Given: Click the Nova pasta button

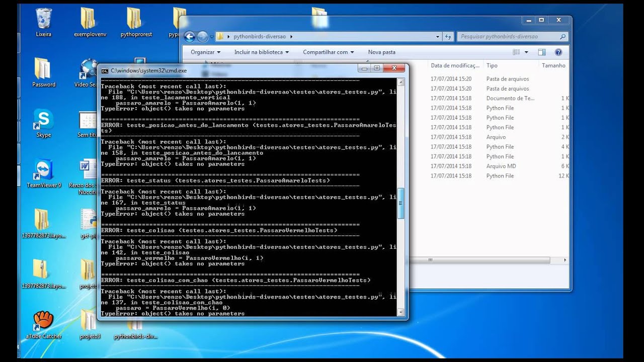Looking at the screenshot, I should pos(381,52).
